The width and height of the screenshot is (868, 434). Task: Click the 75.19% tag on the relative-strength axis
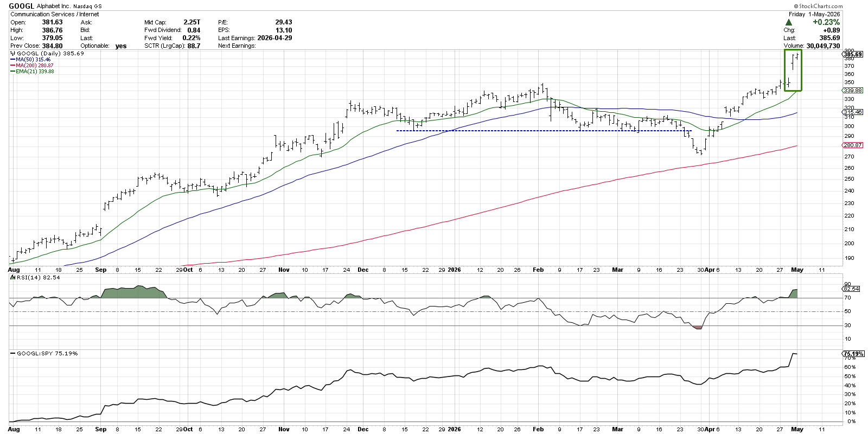pos(853,354)
